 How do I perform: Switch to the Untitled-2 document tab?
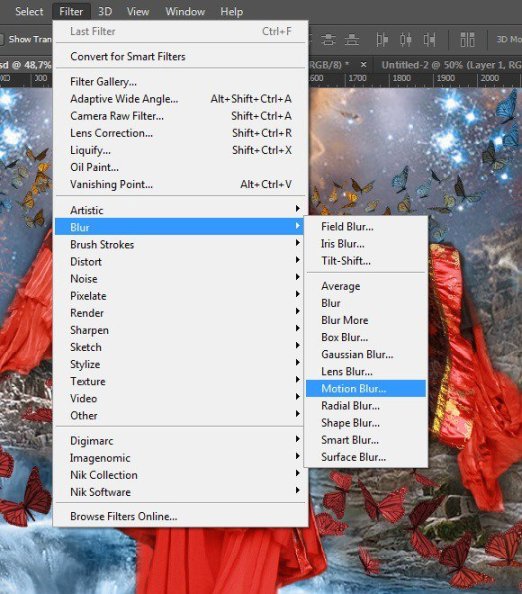(x=451, y=65)
